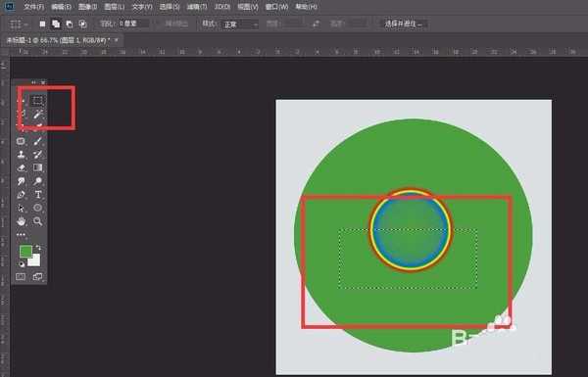
Task: Select the History Brush tool
Action: click(38, 155)
